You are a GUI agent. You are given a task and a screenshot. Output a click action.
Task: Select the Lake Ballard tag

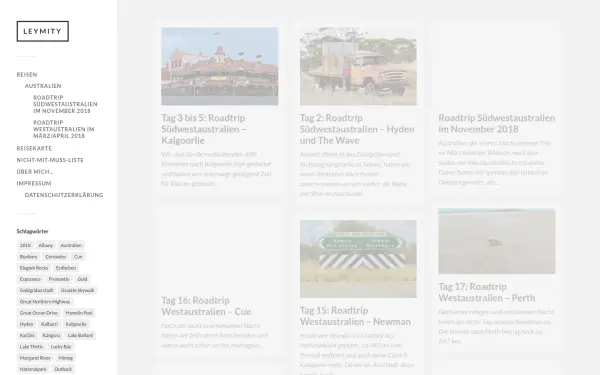click(80, 336)
